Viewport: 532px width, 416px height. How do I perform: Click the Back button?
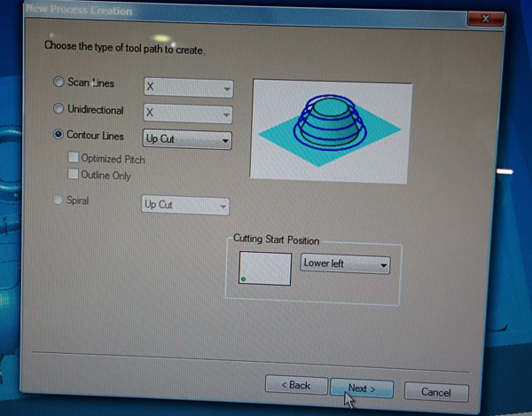[296, 385]
